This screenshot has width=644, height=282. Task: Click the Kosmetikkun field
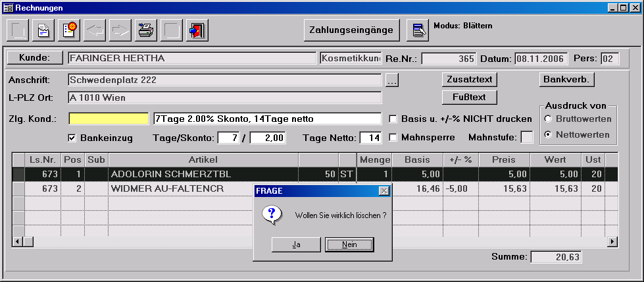351,58
